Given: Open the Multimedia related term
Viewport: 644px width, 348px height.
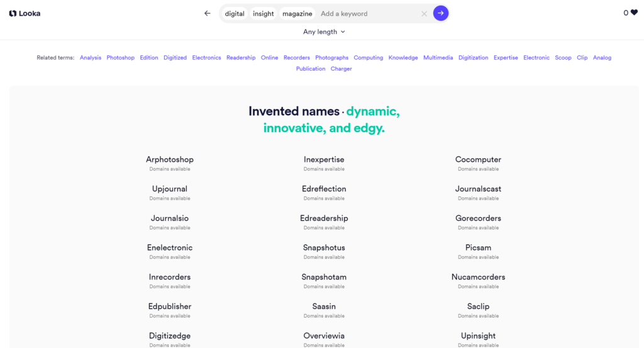Looking at the screenshot, I should (x=438, y=58).
